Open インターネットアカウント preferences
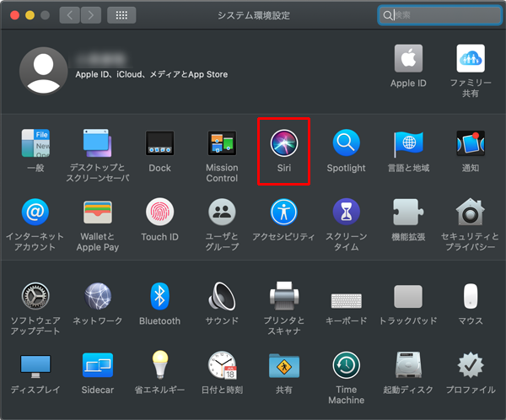The height and width of the screenshot is (420, 506). [35, 212]
